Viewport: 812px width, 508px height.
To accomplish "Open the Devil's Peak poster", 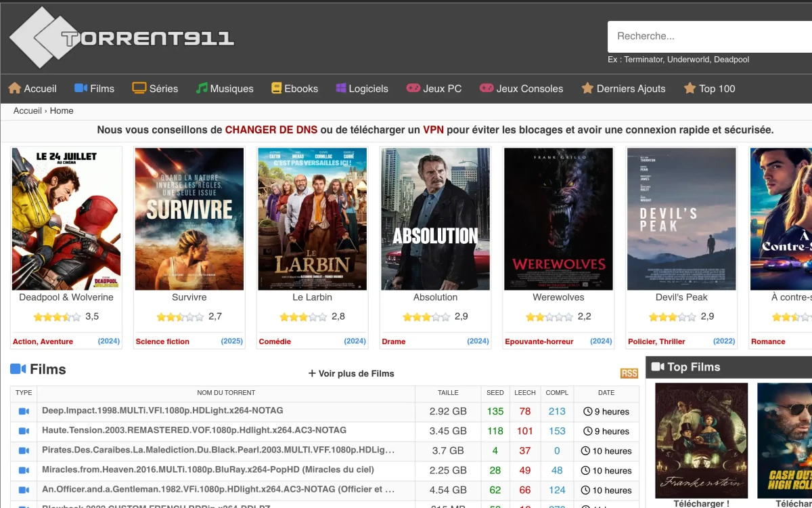I will click(682, 219).
